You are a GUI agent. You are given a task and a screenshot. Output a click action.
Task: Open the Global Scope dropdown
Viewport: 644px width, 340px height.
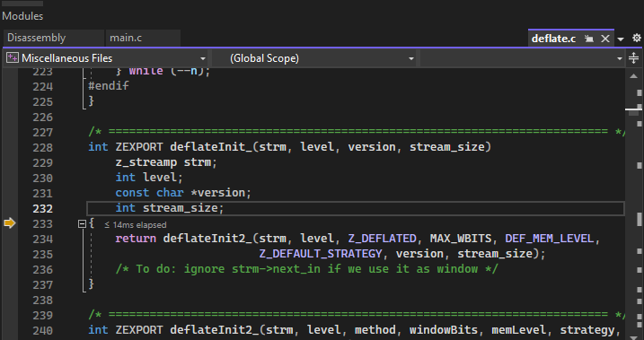pos(314,58)
